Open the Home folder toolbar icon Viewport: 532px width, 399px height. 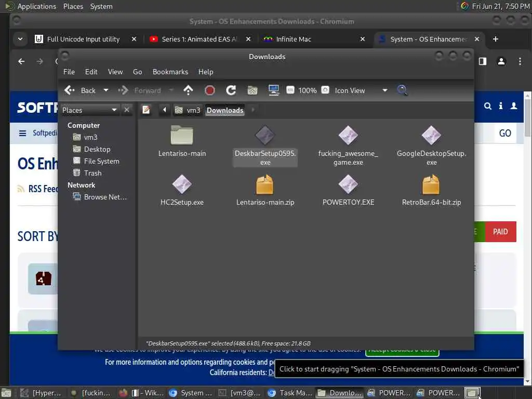pyautogui.click(x=252, y=90)
